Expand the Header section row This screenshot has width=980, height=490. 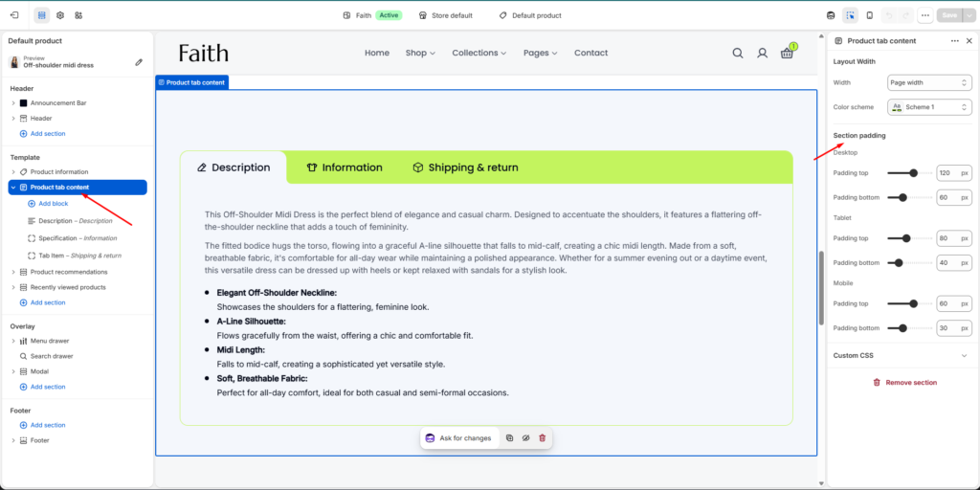[13, 118]
